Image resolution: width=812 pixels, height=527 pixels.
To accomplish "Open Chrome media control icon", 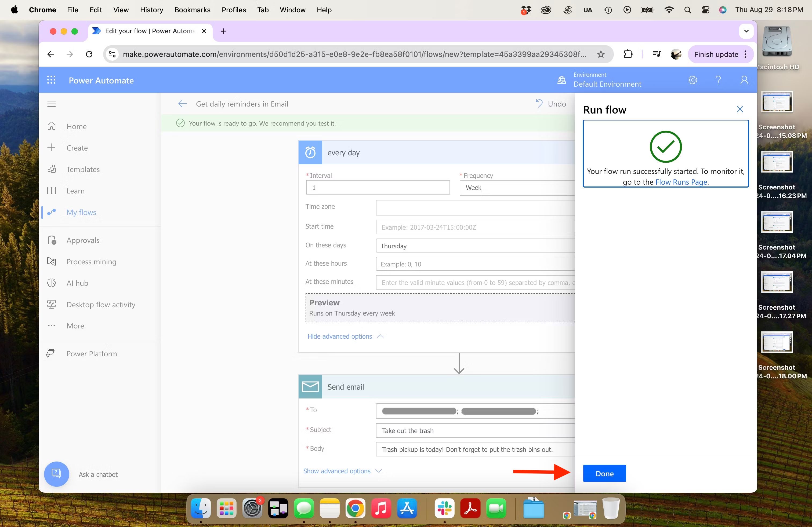I will pyautogui.click(x=657, y=54).
